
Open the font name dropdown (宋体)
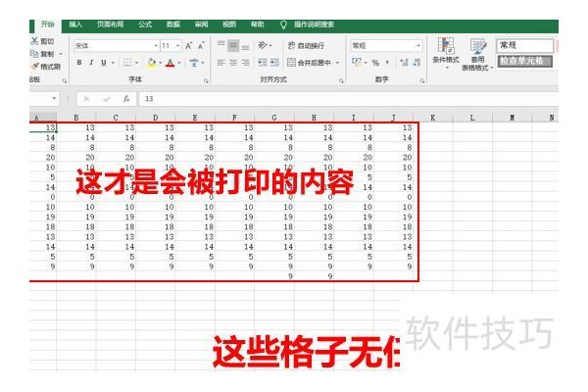[x=156, y=46]
